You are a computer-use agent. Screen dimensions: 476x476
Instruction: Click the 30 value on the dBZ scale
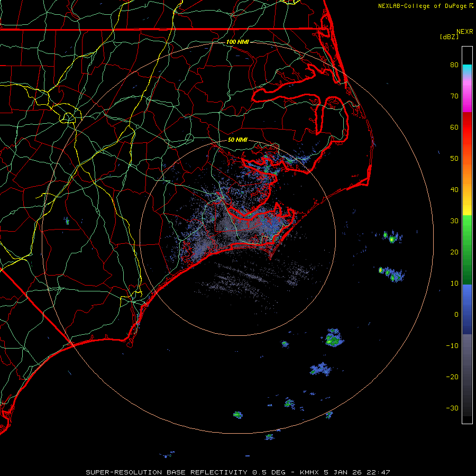point(454,221)
